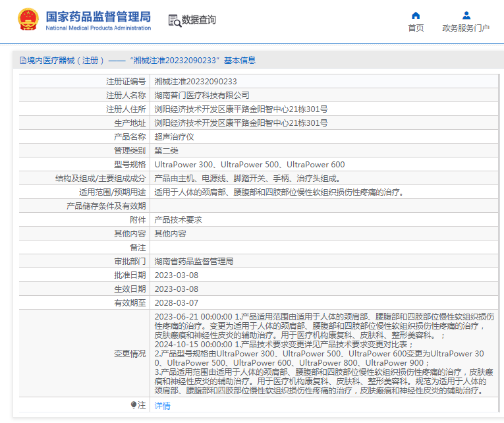Click the 政务服务门户 label

click(466, 28)
